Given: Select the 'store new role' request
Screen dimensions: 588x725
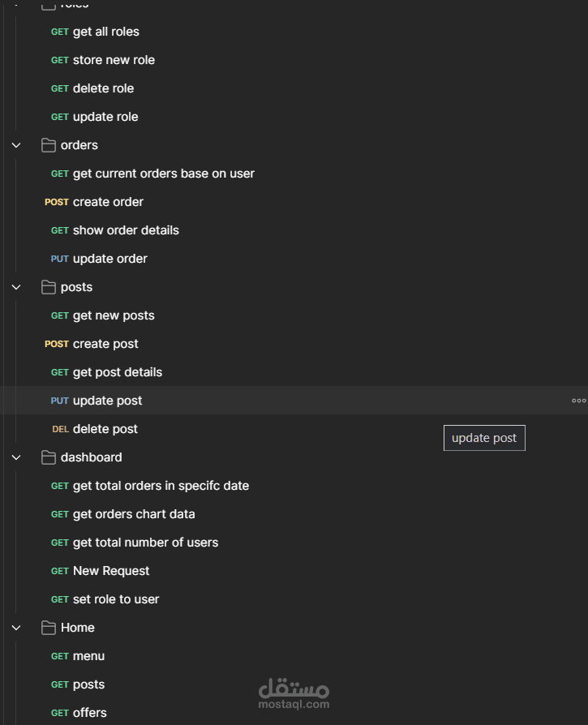Looking at the screenshot, I should coord(114,60).
